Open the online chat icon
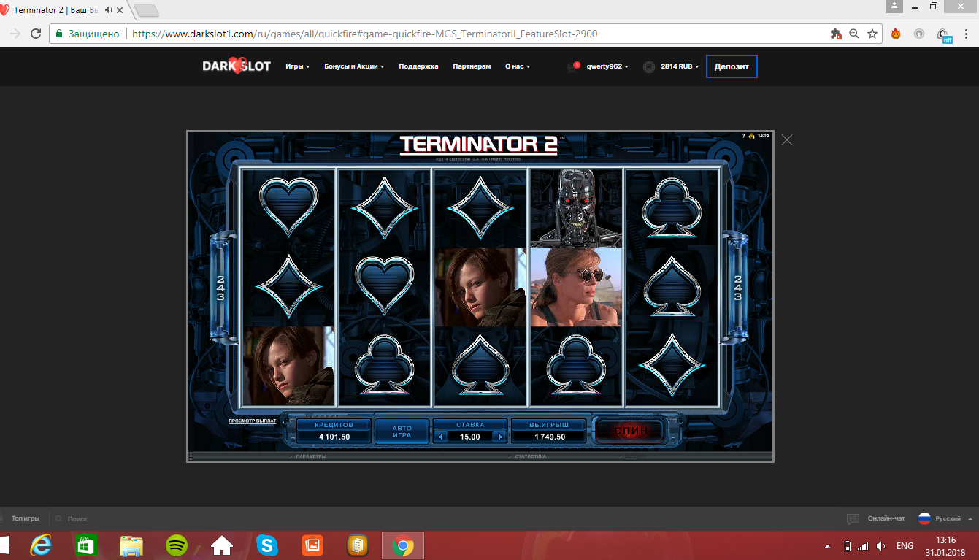 [853, 519]
